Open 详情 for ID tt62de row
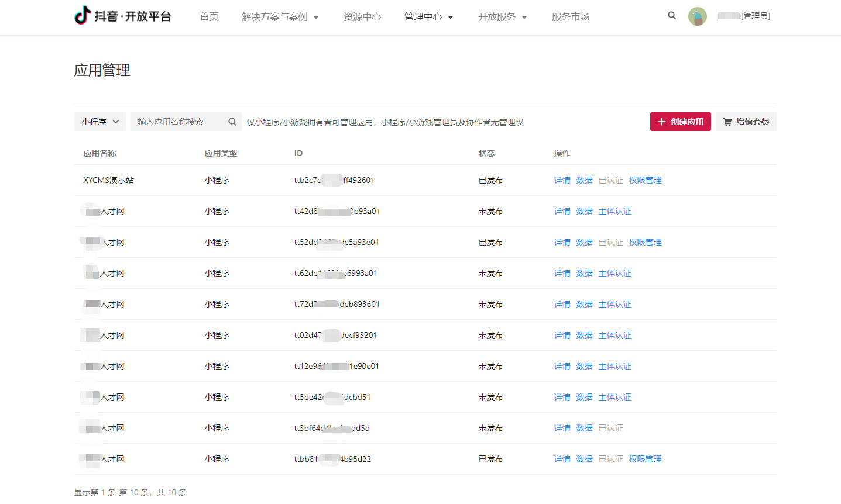 click(x=562, y=273)
